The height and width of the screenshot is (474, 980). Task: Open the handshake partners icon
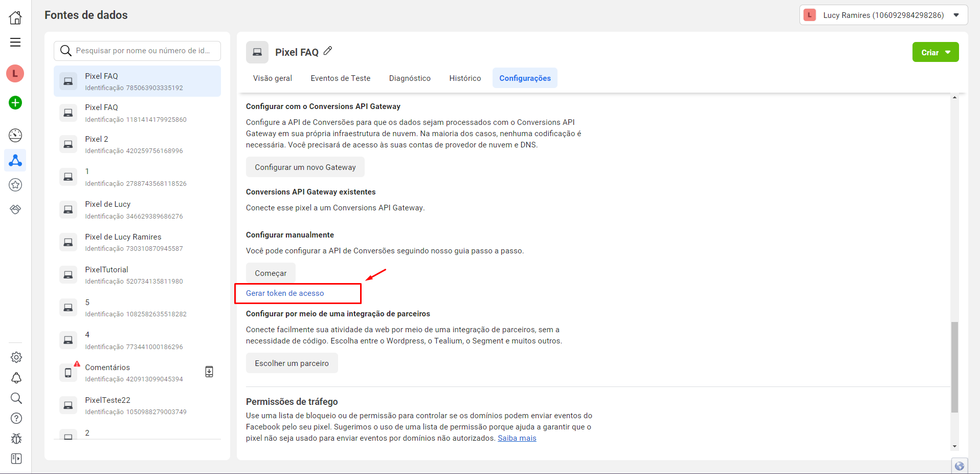click(x=15, y=209)
